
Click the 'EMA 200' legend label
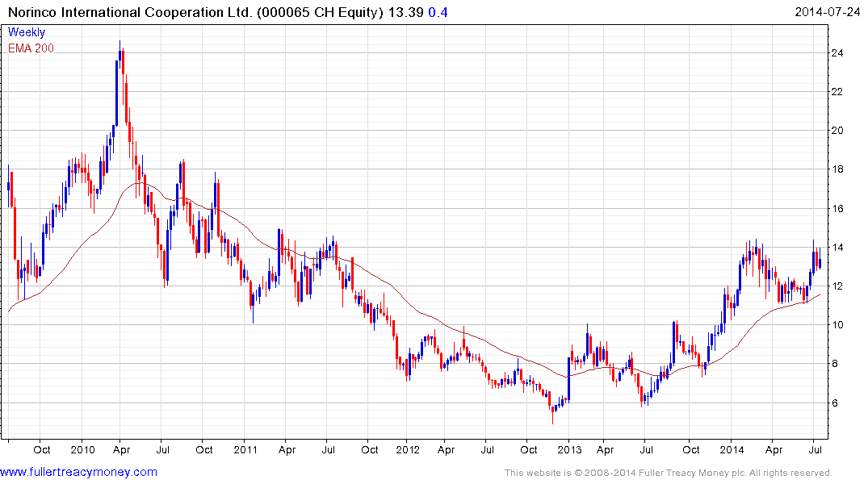tap(31, 48)
